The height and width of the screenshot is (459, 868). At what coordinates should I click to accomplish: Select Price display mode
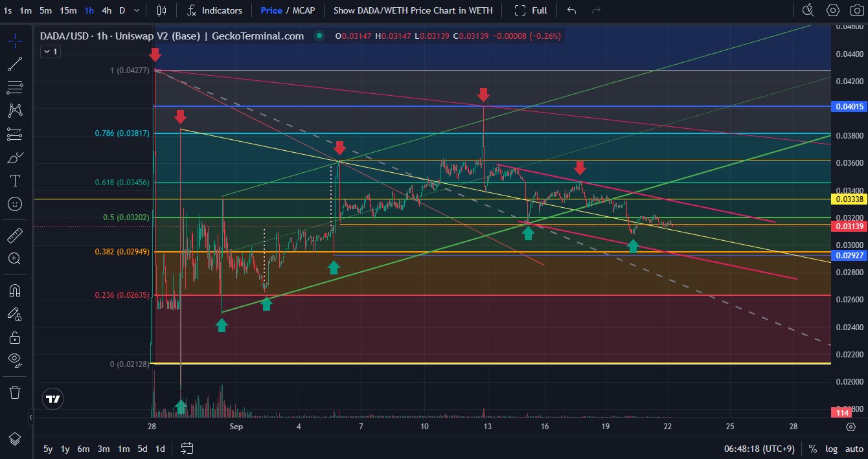(x=271, y=10)
